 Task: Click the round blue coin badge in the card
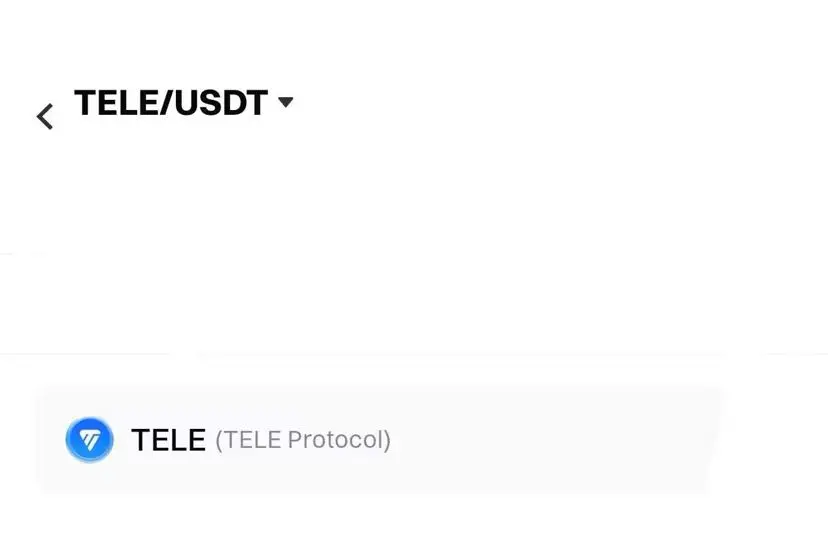(89, 439)
